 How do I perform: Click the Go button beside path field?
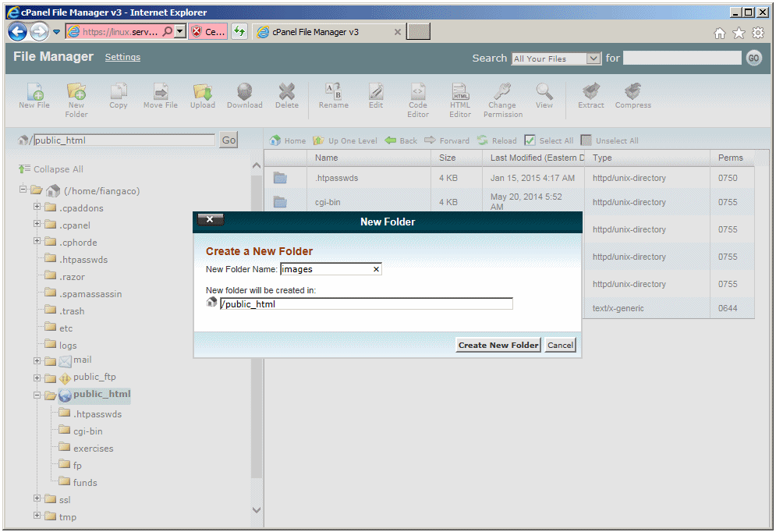click(x=229, y=140)
